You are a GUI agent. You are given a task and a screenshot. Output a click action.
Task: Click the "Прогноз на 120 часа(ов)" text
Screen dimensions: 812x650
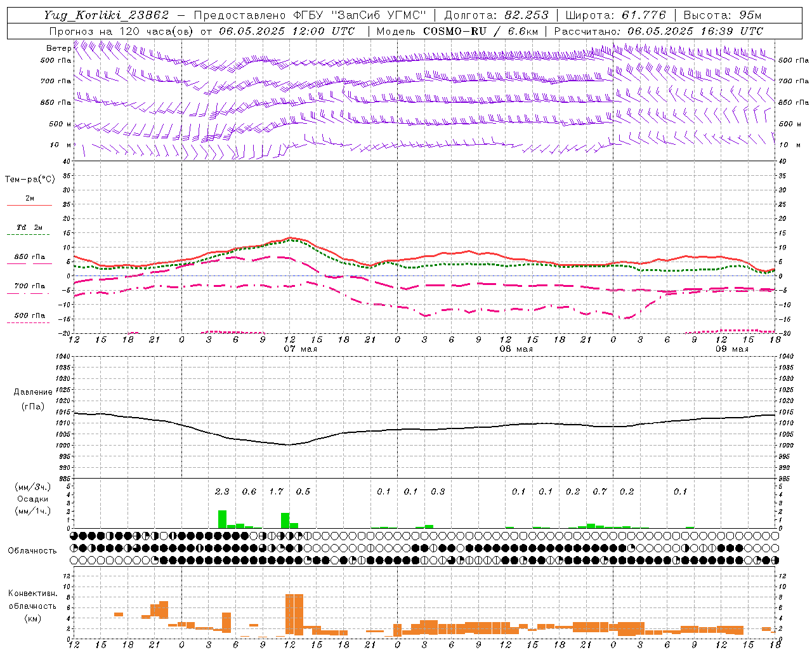point(122,31)
